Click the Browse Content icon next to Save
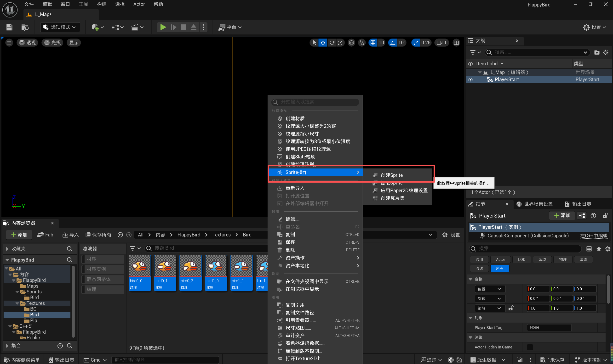The width and height of the screenshot is (613, 364). point(25,27)
